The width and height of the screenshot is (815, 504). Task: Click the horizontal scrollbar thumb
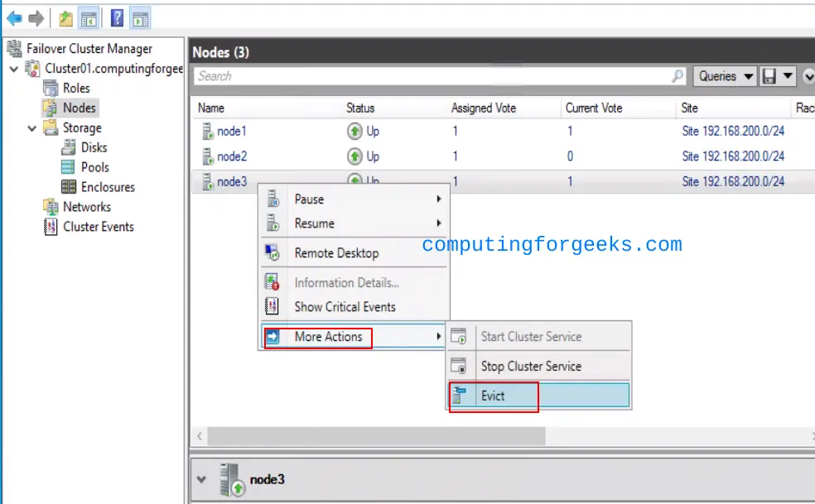click(x=376, y=436)
